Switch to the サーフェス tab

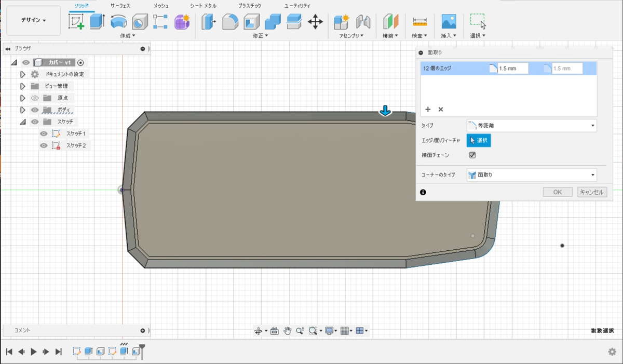point(120,5)
